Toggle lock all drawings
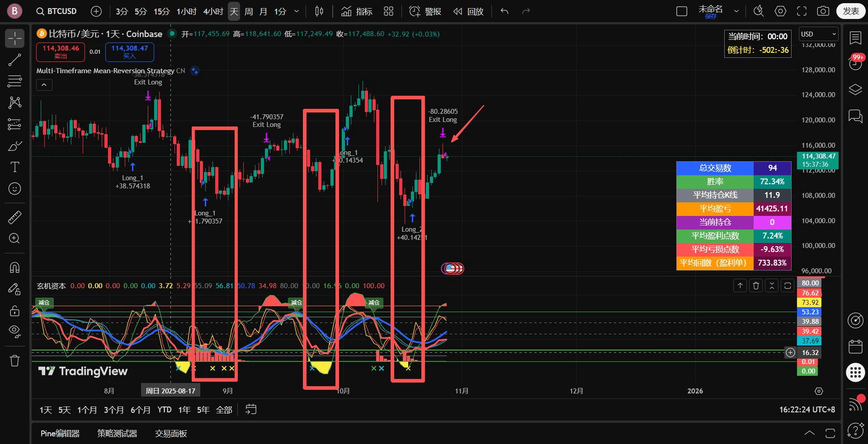 14,311
